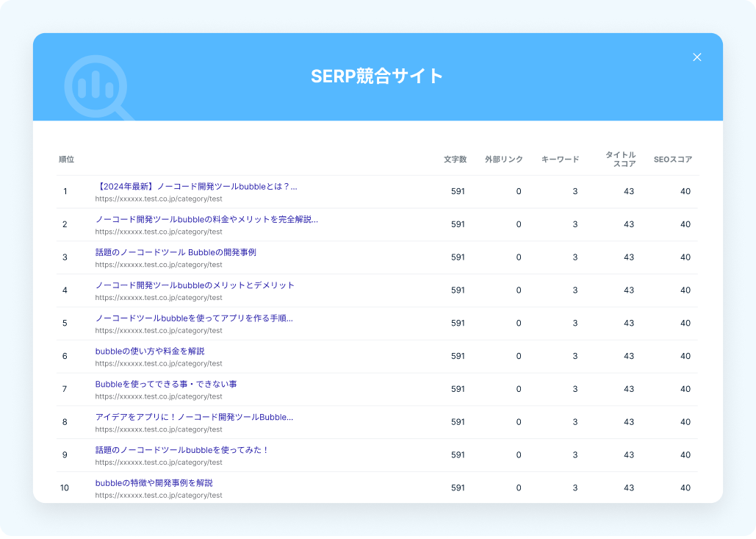Click rank number 5 in 順位 column

(65, 324)
